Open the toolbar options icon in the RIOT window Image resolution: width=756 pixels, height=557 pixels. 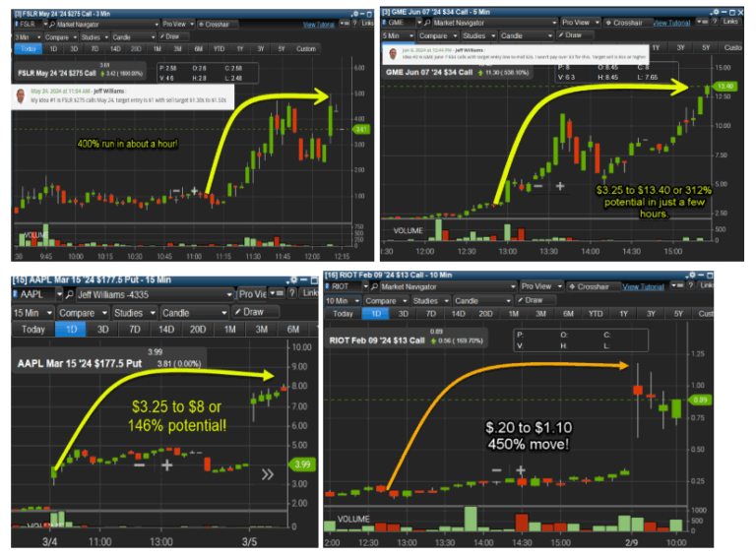pos(677,285)
